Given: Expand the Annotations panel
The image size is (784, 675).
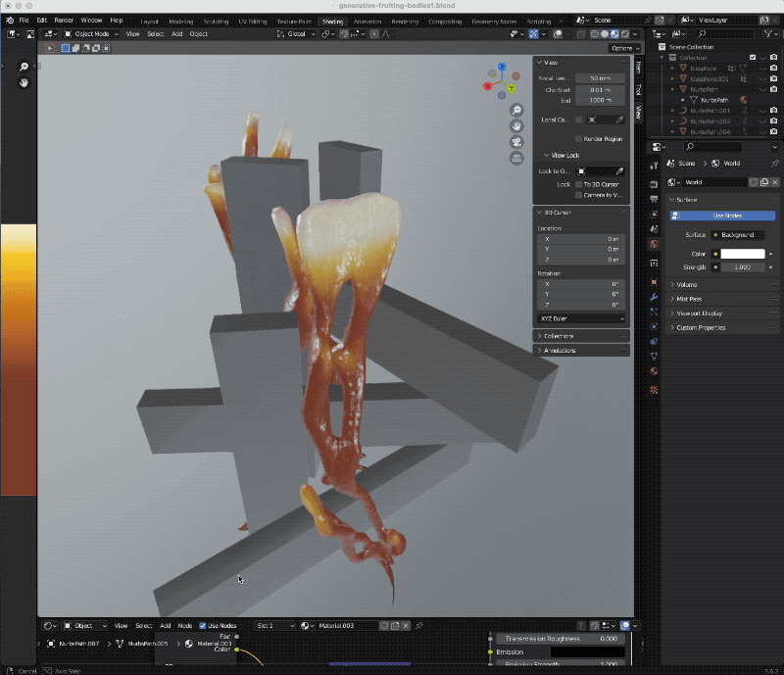Looking at the screenshot, I should click(x=560, y=350).
